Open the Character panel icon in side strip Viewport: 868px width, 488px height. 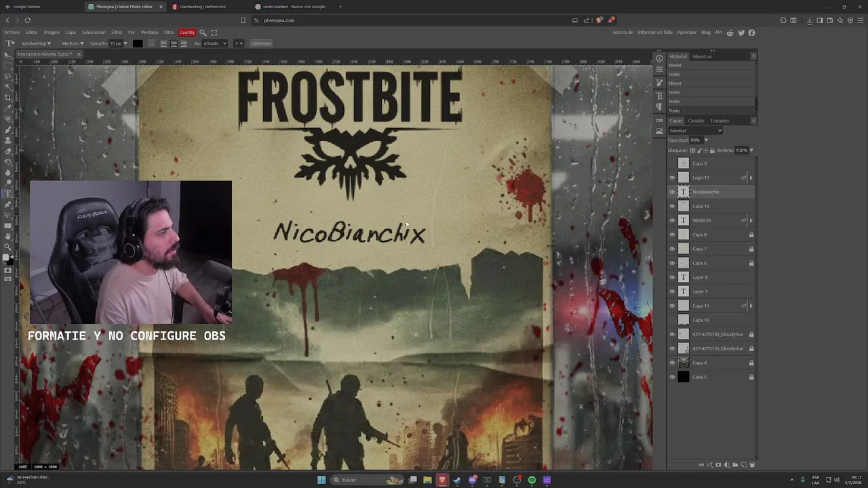tap(659, 96)
